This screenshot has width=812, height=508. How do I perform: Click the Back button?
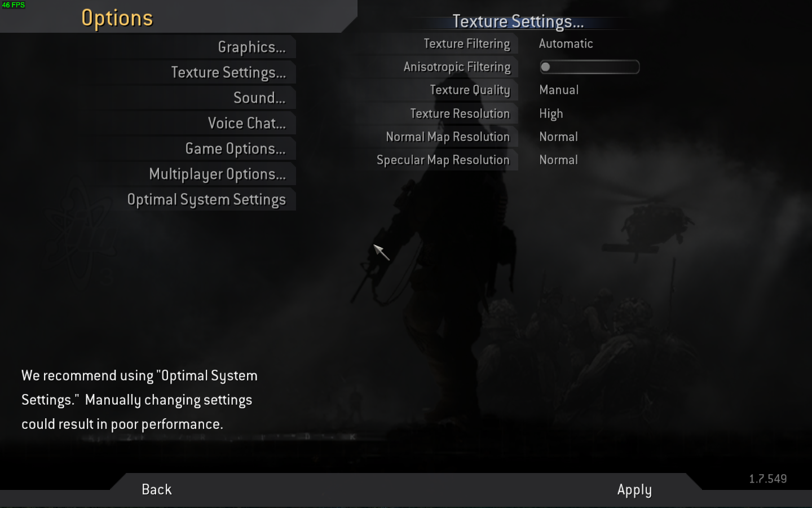[157, 489]
